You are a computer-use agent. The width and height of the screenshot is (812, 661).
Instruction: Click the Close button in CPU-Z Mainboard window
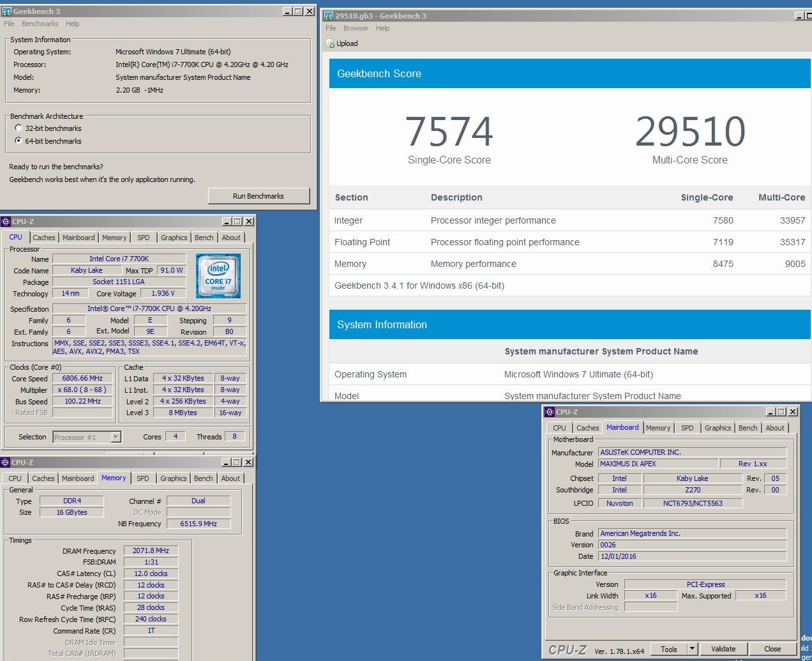click(x=772, y=649)
